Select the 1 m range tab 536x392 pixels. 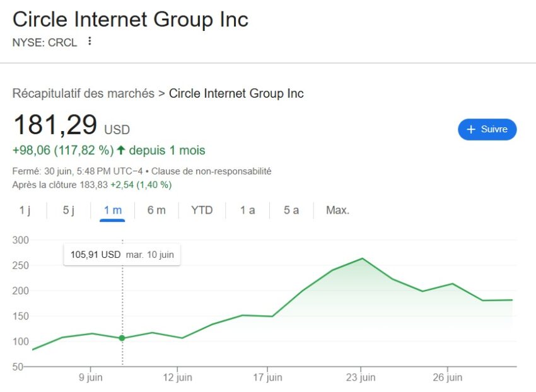click(112, 210)
